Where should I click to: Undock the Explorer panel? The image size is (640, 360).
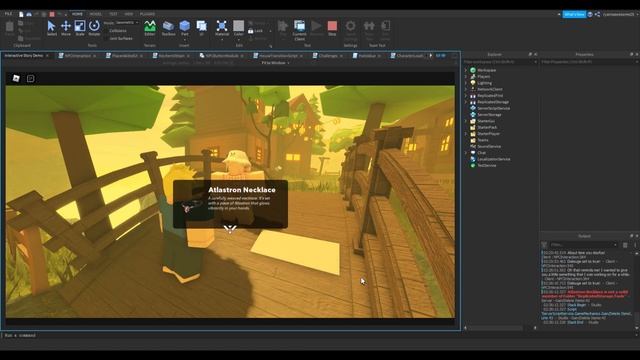point(530,54)
